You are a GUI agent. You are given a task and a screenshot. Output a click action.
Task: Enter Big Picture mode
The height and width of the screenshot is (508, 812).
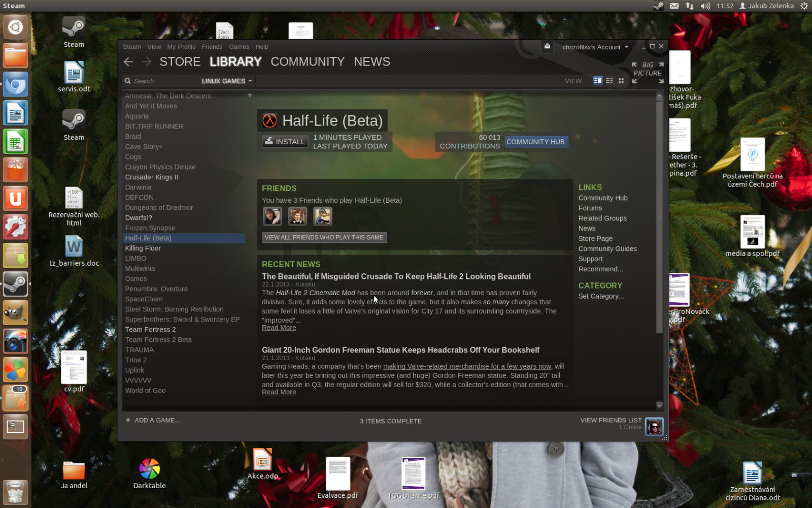coord(647,69)
